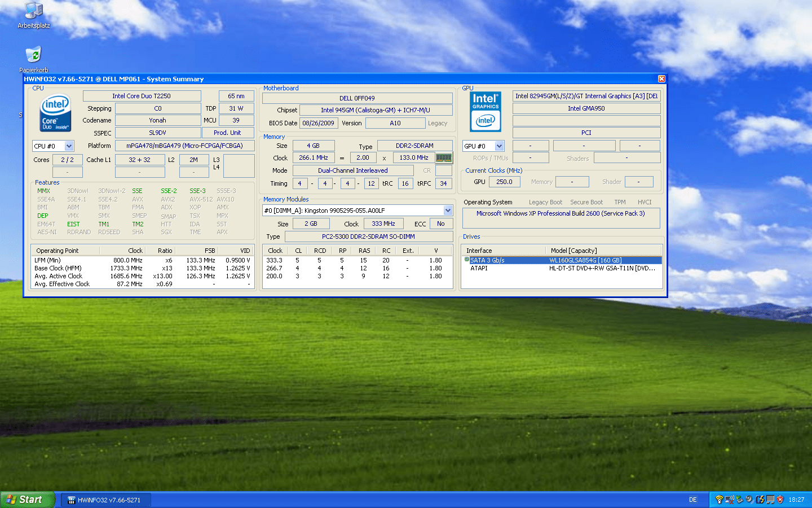The width and height of the screenshot is (812, 508).
Task: Click the PC2-5300 DDR2-SDRAM SO-DIMM type field
Action: click(x=368, y=237)
